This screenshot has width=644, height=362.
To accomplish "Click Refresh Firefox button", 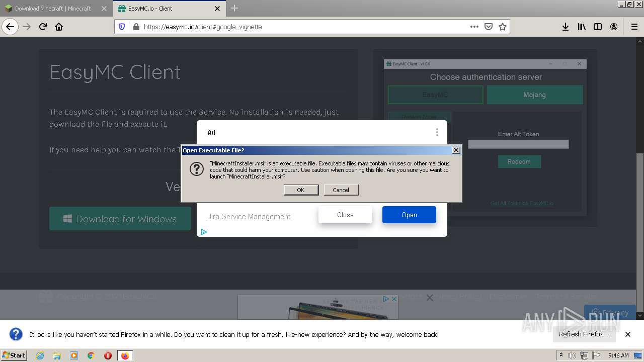I will (x=584, y=334).
